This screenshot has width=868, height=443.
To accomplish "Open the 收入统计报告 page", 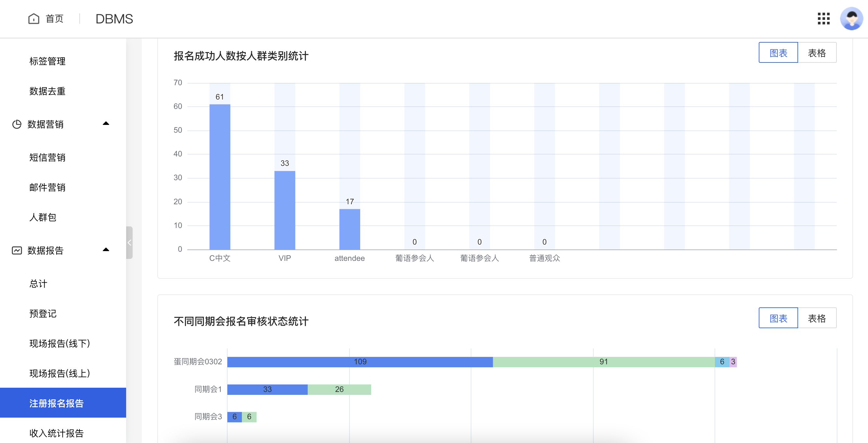I will point(56,433).
